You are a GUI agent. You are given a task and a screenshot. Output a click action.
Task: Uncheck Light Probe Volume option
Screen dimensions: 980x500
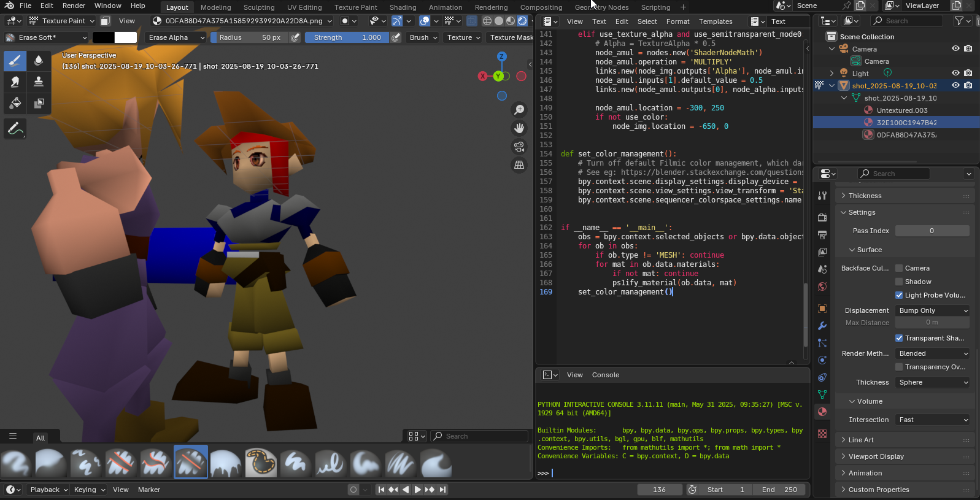[899, 295]
